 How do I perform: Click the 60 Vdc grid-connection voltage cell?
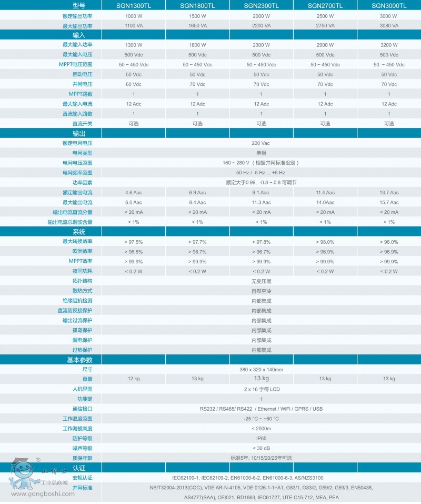133,84
